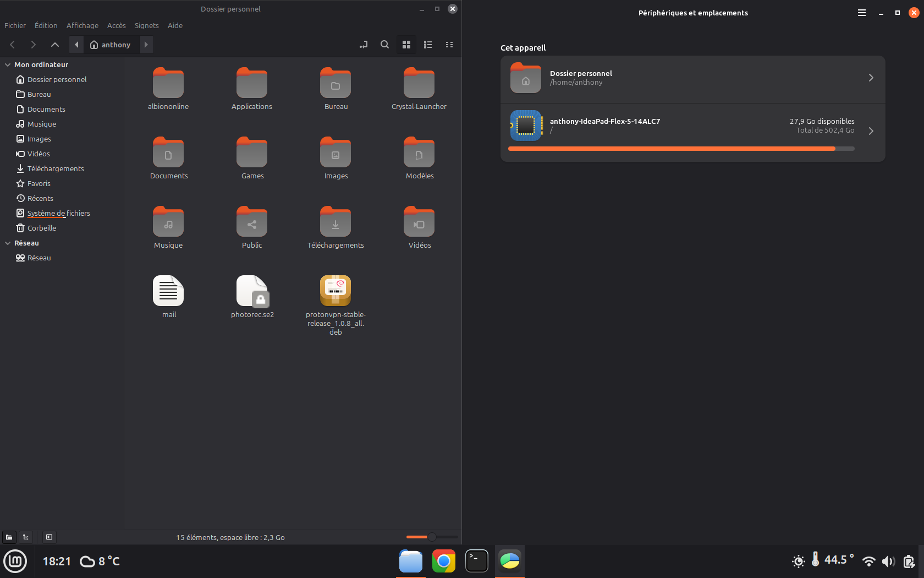Collapse the Réseau sidebar section
This screenshot has height=578, width=924.
[8, 243]
